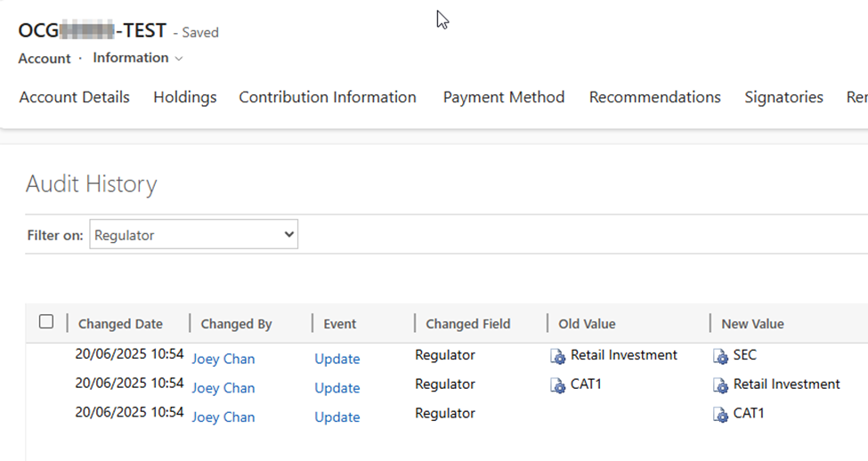Click the icon beside old value CAT1
This screenshot has height=461, width=868.
click(558, 386)
